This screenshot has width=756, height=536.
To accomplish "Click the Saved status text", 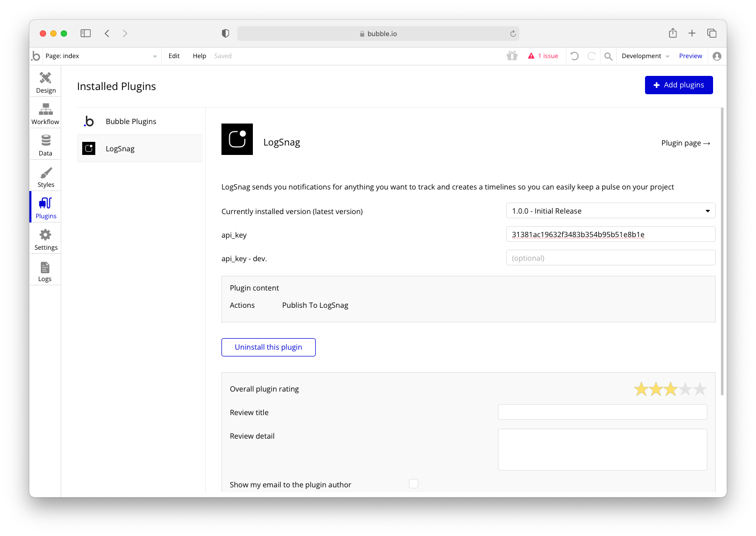I will [223, 56].
